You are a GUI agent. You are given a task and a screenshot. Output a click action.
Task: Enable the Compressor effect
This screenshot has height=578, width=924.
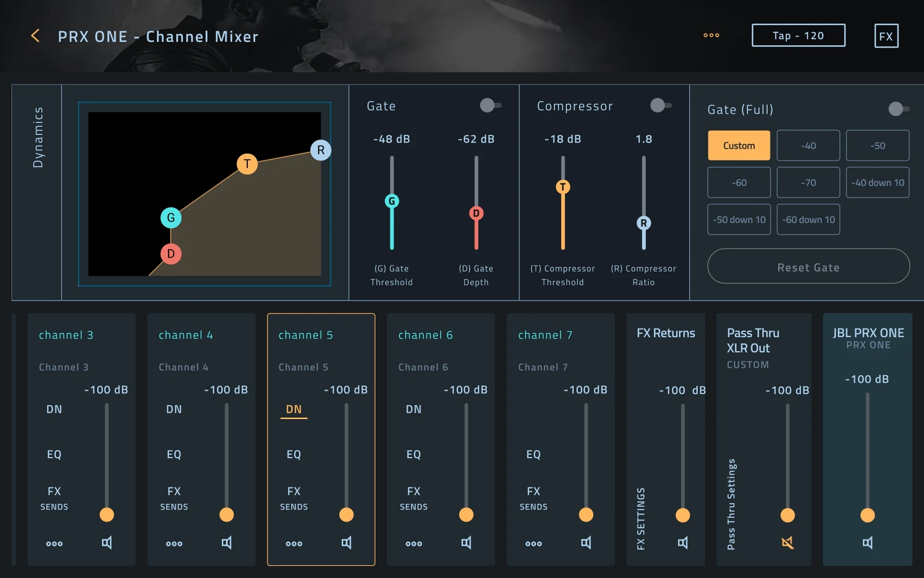(660, 105)
